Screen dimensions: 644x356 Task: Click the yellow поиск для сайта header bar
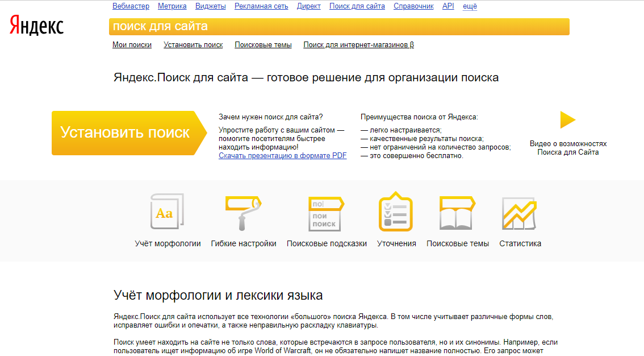tap(339, 27)
